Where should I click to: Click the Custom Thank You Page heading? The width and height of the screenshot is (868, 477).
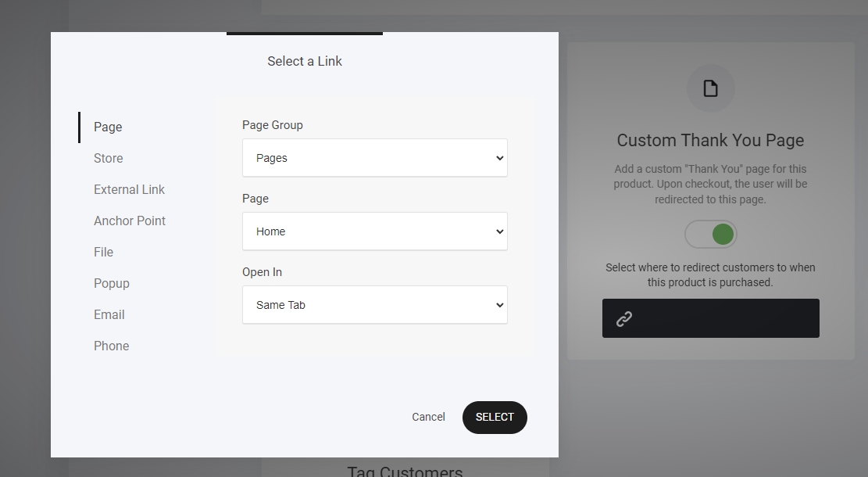coord(710,141)
